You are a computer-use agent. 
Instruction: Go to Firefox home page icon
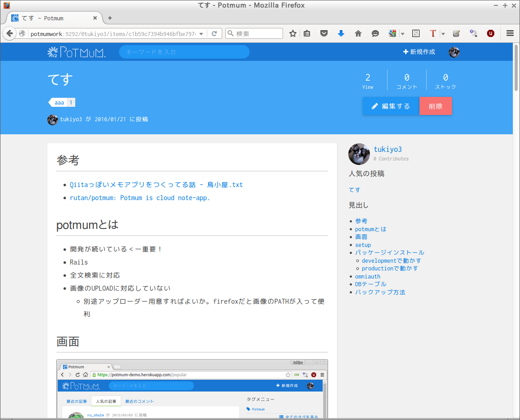click(x=358, y=33)
